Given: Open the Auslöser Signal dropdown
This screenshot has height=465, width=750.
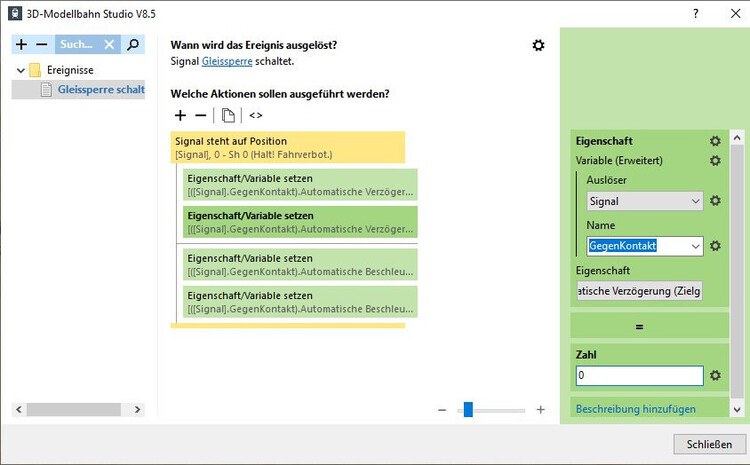Looking at the screenshot, I should (x=645, y=201).
